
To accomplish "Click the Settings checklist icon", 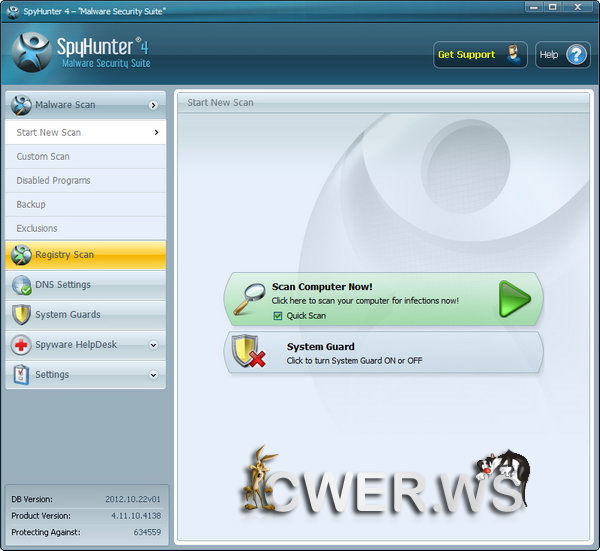I will pyautogui.click(x=21, y=375).
